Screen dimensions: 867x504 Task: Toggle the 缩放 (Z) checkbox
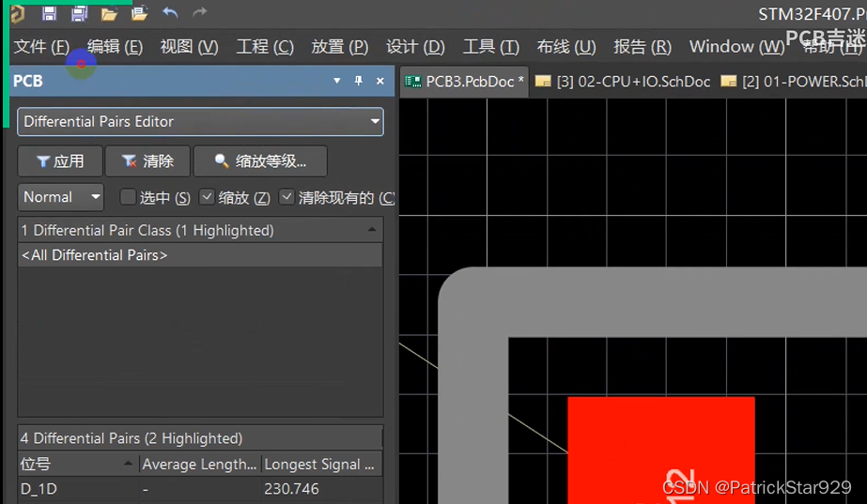[208, 197]
